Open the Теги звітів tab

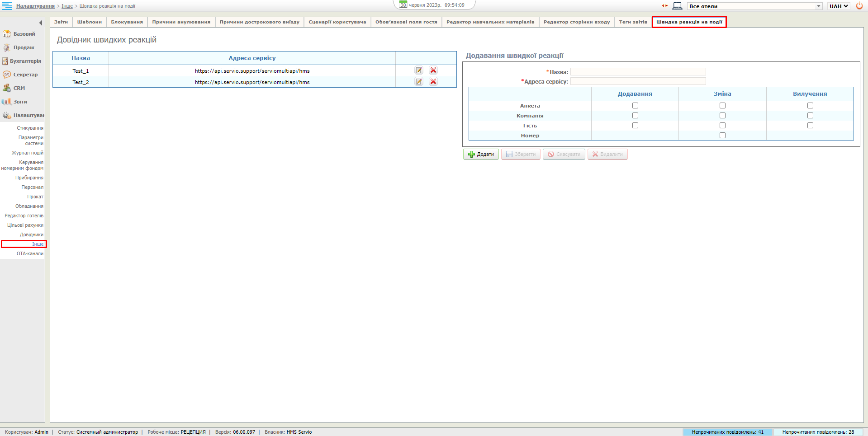point(633,22)
